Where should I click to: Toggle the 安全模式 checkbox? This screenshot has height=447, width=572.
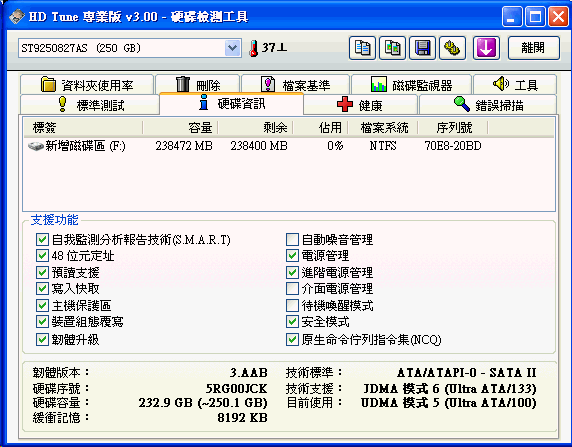tap(292, 322)
